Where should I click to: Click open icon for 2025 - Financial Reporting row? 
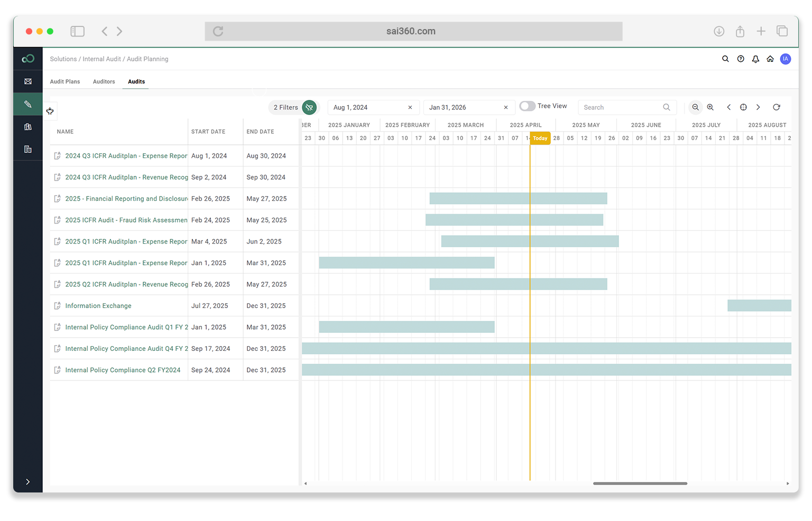(57, 199)
